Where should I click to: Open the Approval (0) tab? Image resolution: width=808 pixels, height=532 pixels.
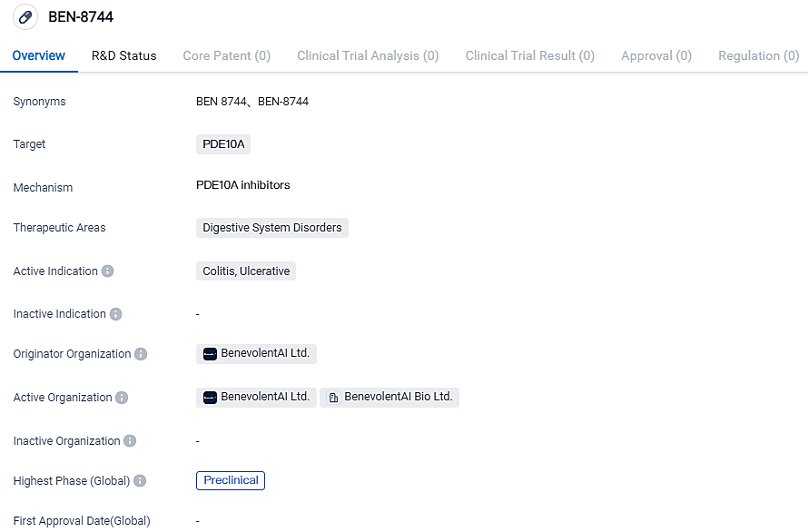(655, 55)
